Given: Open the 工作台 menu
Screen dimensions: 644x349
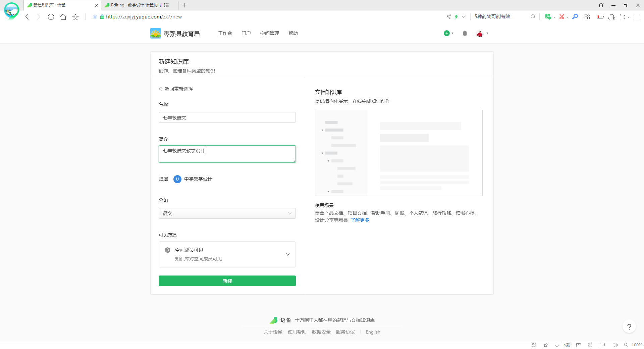Looking at the screenshot, I should tap(225, 33).
